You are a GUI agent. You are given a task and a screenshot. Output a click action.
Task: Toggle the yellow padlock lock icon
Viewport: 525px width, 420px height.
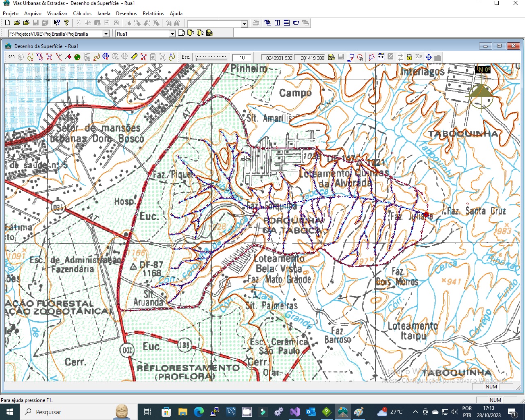pos(409,57)
